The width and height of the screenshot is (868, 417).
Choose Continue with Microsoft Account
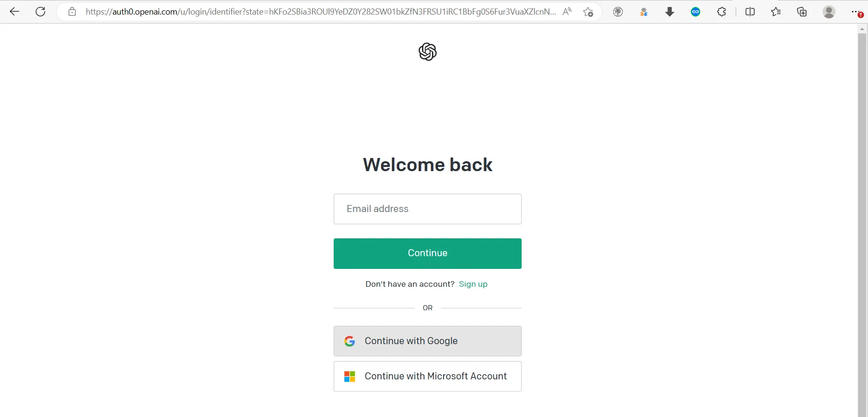[428, 376]
